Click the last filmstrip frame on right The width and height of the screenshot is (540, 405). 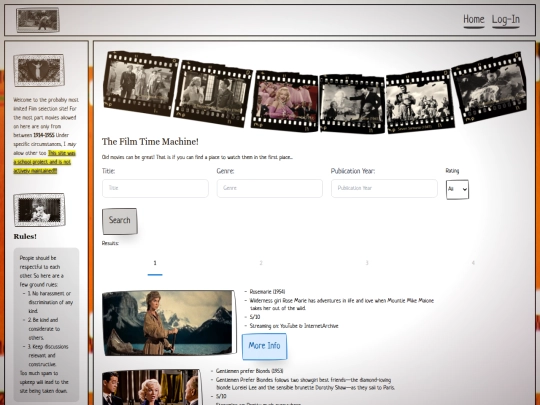[x=490, y=88]
